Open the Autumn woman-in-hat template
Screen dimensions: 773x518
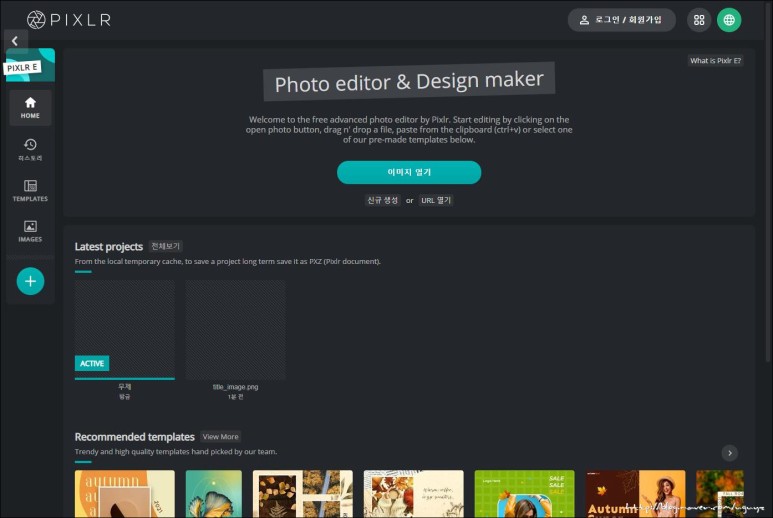pyautogui.click(x=635, y=493)
